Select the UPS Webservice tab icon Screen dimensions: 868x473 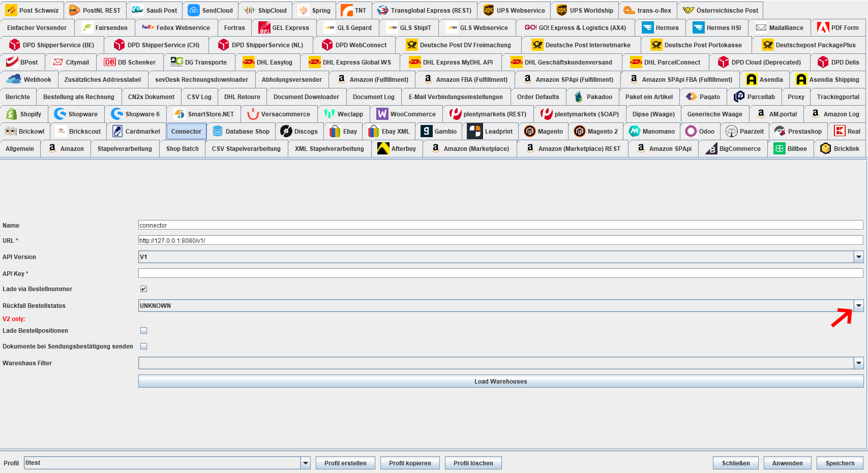click(x=489, y=10)
